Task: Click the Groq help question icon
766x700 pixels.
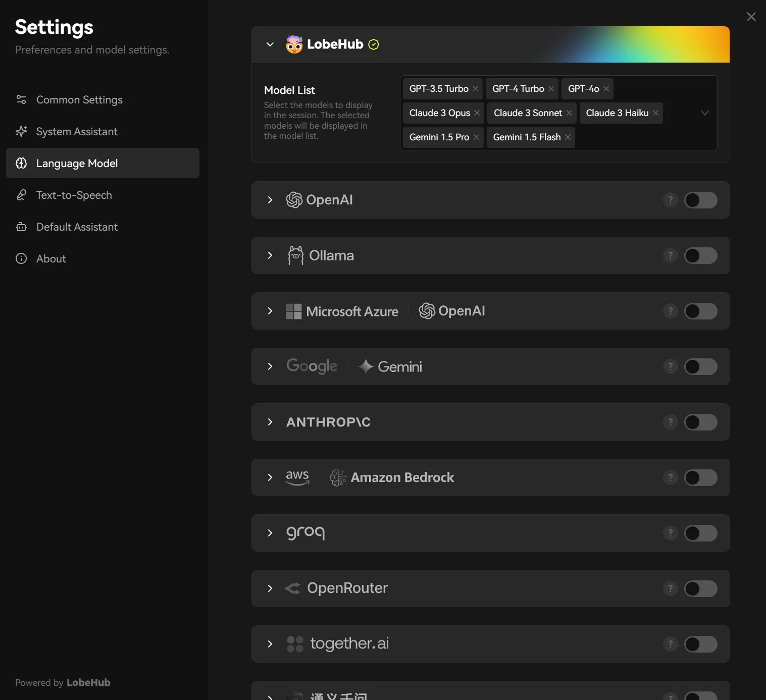Action: [671, 533]
